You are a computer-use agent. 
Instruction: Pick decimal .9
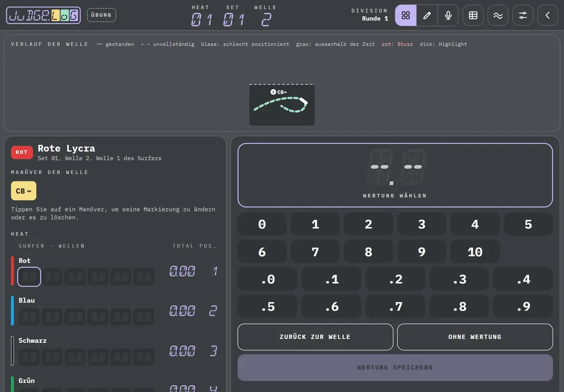(x=523, y=306)
